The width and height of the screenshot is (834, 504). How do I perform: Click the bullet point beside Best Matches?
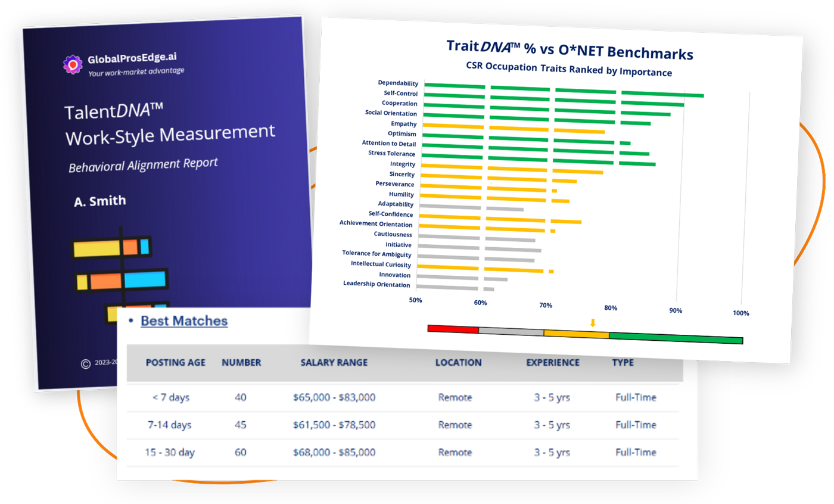point(130,321)
